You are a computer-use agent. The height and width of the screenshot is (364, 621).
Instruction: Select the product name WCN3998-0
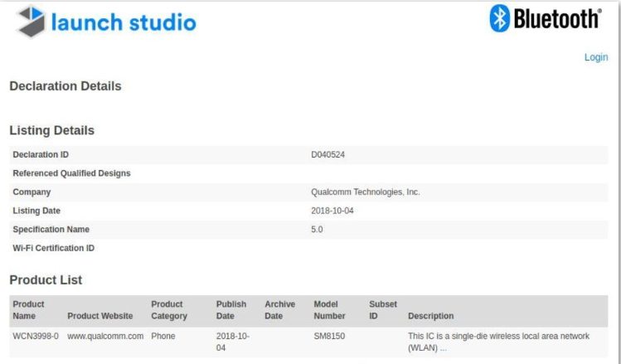[36, 336]
